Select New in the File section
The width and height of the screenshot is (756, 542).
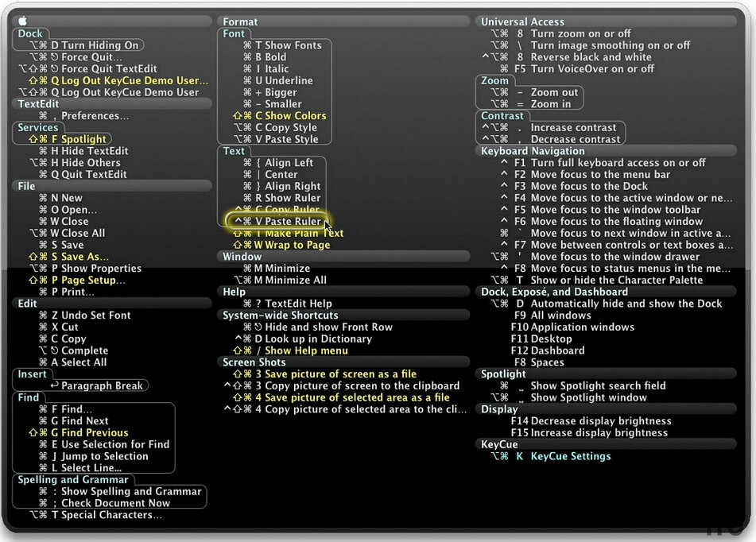(x=60, y=198)
